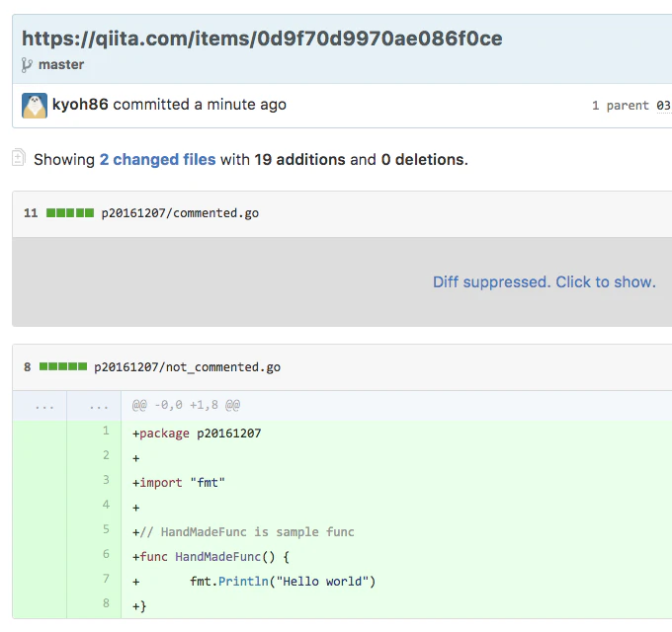The image size is (672, 632).
Task: Show suppressed diff for commented.go
Action: (545, 281)
